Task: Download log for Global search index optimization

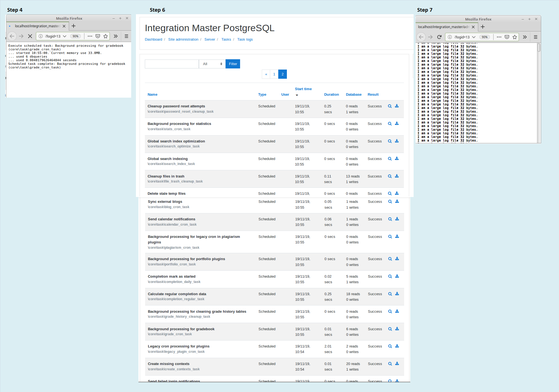Action: click(x=397, y=141)
